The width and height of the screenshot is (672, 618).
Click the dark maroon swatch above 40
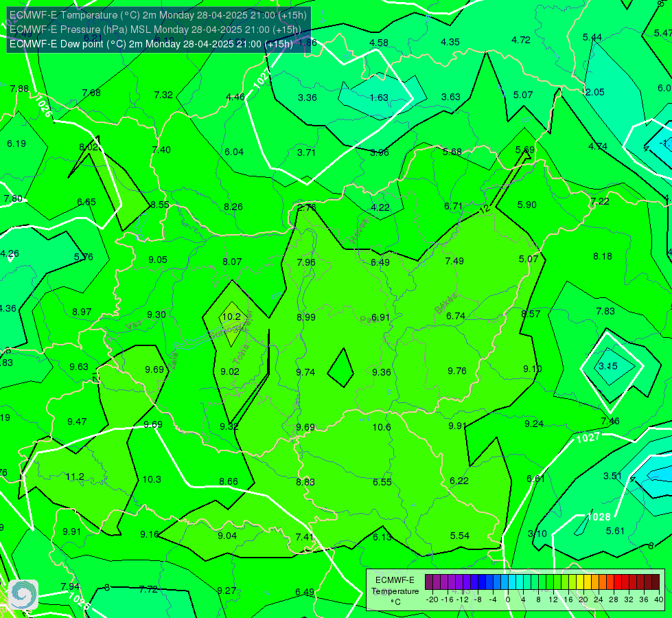click(x=656, y=582)
